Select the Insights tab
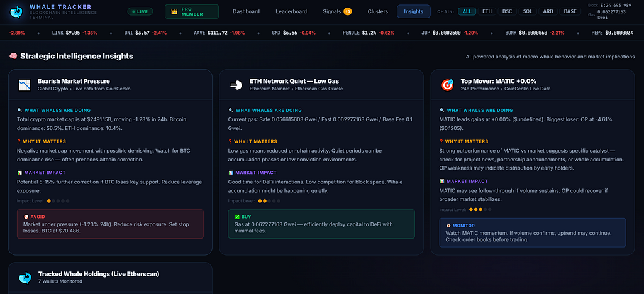The width and height of the screenshot is (644, 294). pos(414,11)
